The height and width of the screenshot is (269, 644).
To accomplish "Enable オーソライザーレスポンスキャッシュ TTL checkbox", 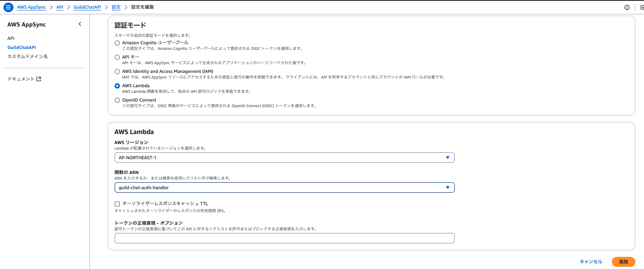I will (117, 203).
